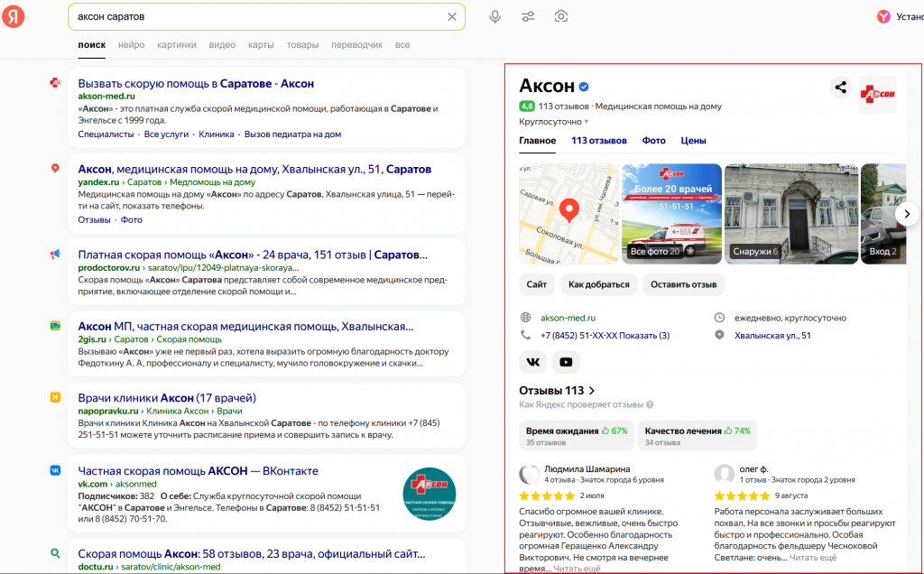Open the все search categories tab

pos(402,45)
